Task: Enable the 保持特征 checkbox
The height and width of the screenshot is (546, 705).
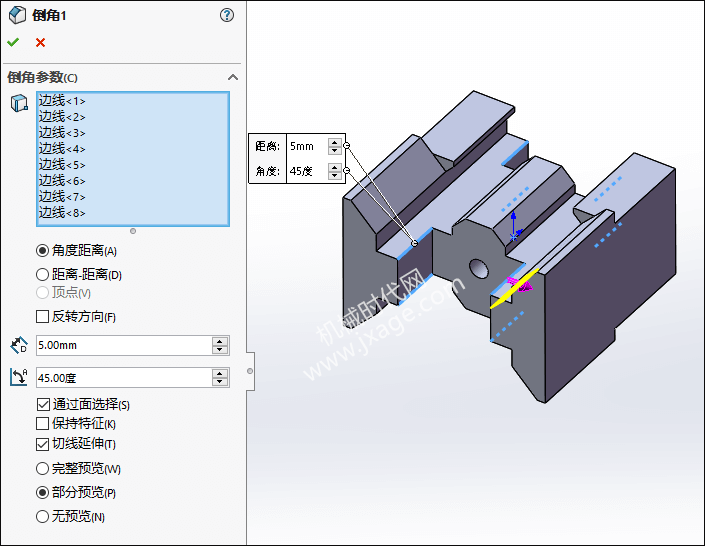Action: [x=42, y=423]
